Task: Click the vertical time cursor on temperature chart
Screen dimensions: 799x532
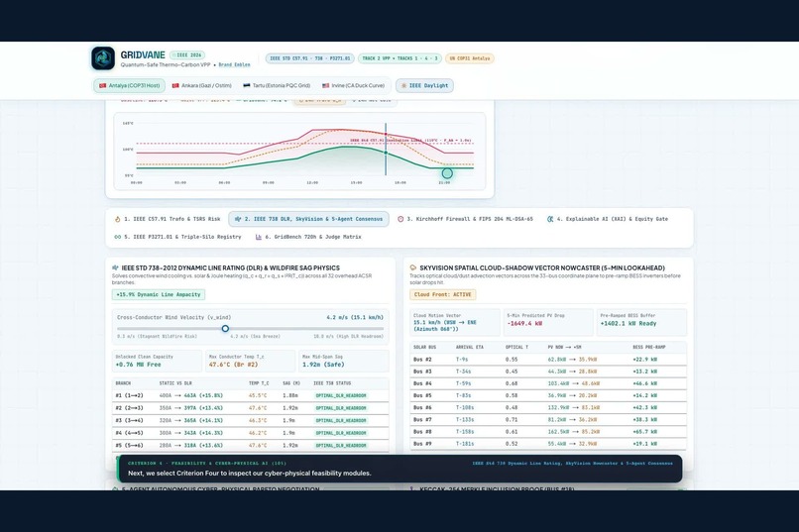Action: 386,150
